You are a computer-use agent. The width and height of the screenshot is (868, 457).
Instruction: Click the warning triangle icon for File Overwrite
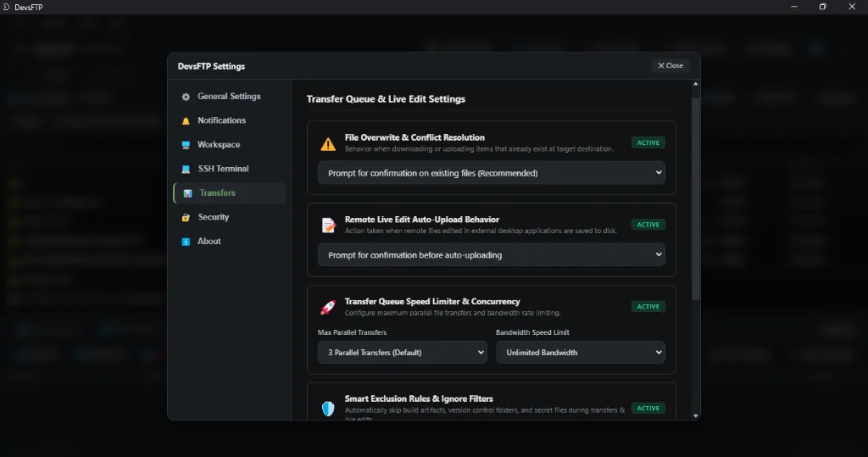click(x=328, y=144)
